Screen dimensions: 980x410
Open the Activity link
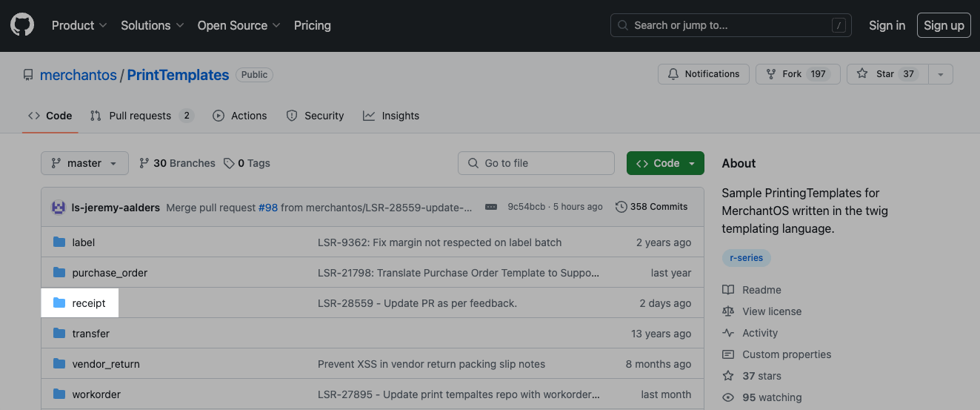click(750, 333)
